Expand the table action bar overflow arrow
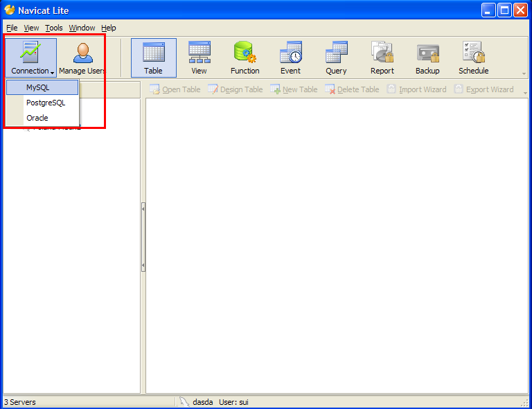 pos(525,93)
